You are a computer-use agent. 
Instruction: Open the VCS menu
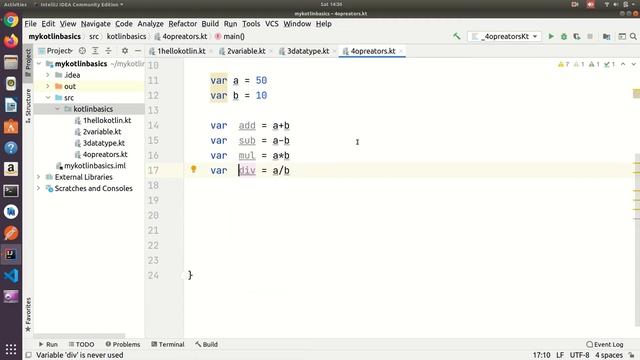(x=271, y=24)
